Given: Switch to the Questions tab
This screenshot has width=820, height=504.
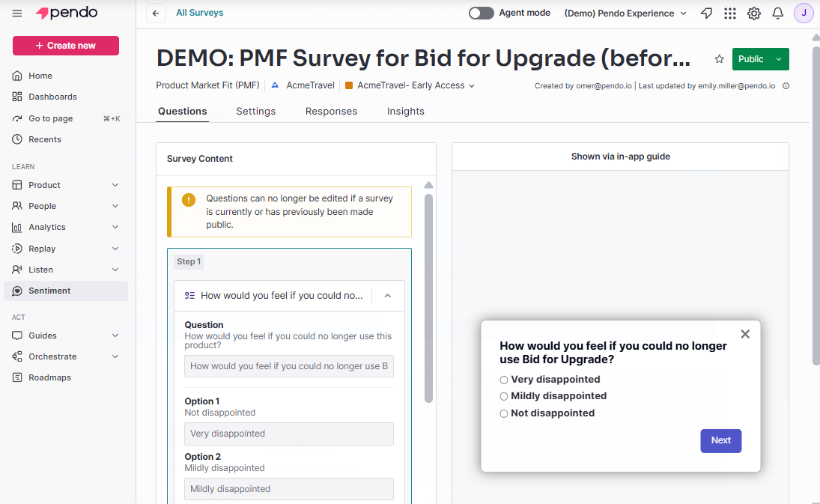Looking at the screenshot, I should click(x=183, y=112).
